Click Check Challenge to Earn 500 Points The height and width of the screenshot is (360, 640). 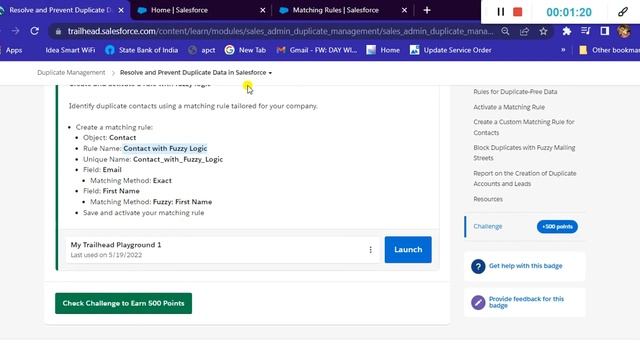(x=123, y=303)
